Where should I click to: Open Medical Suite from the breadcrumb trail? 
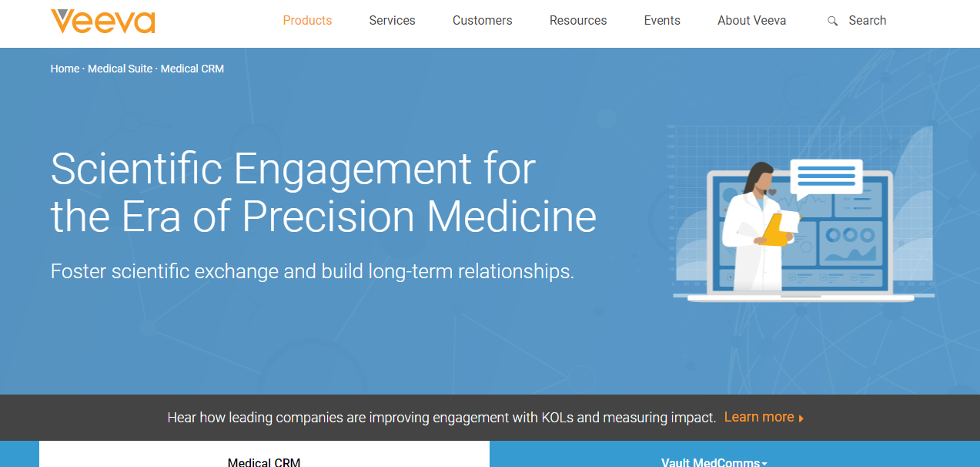pyautogui.click(x=119, y=69)
